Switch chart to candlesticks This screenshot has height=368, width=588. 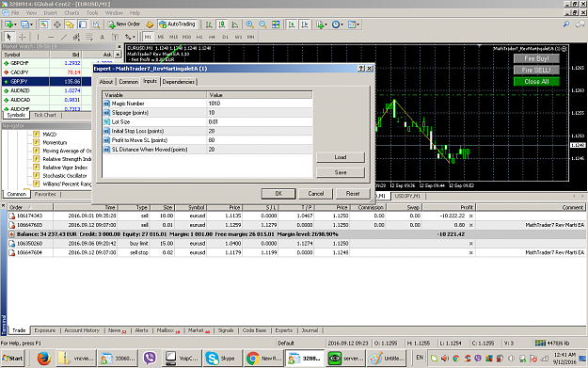click(x=222, y=24)
